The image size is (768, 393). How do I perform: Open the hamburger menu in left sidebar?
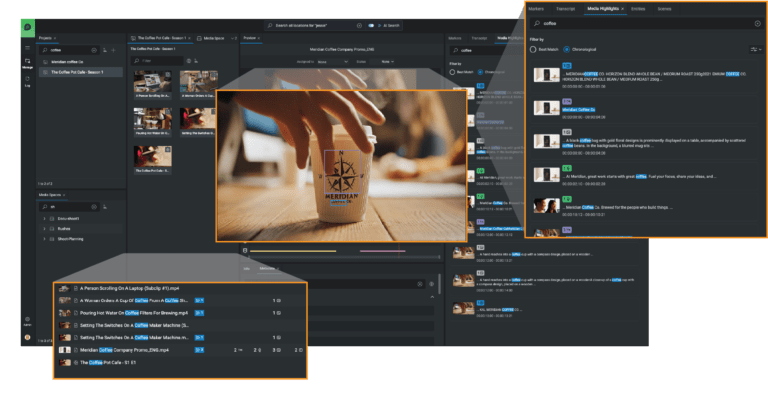tap(27, 48)
